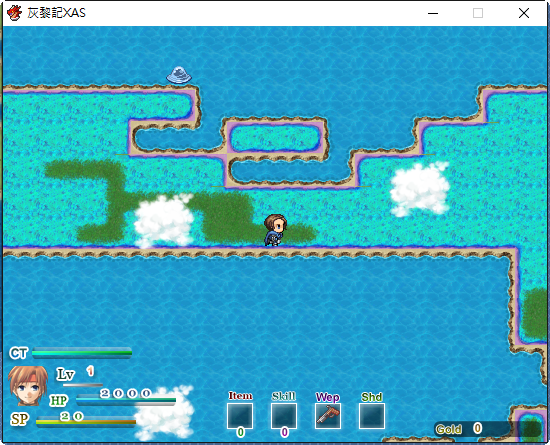This screenshot has width=550, height=445.
Task: Click the game window's dragon app icon
Action: point(14,13)
